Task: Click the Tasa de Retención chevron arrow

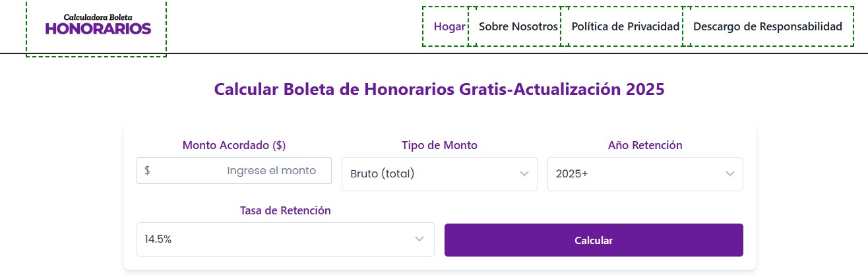Action: coord(419,239)
